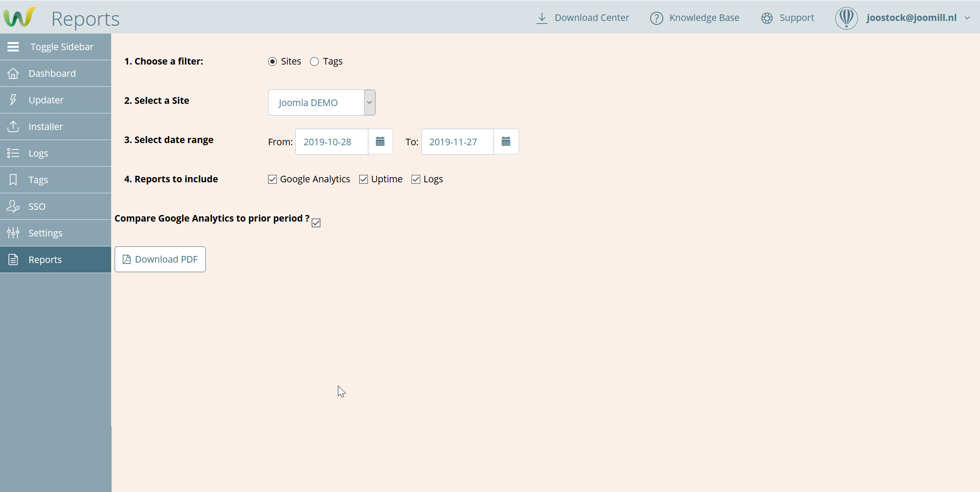Uncheck the Google Analytics report checkbox
980x492 pixels.
tap(272, 179)
